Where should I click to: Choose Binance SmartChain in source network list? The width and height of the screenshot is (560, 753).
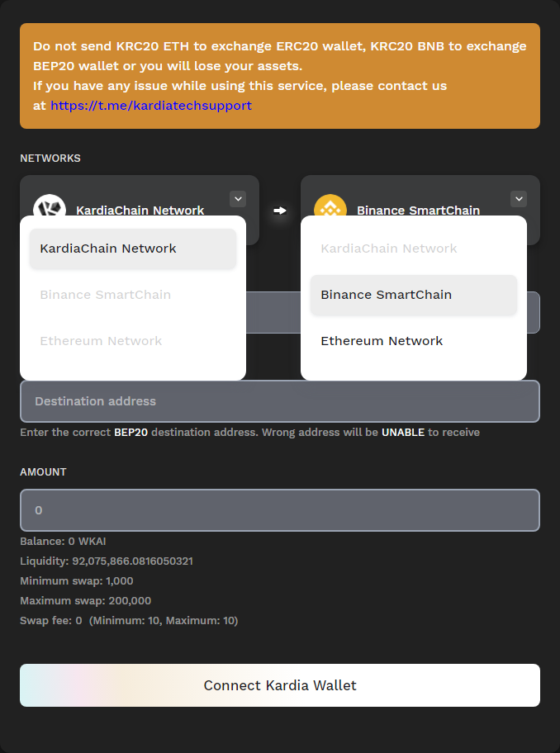point(133,295)
